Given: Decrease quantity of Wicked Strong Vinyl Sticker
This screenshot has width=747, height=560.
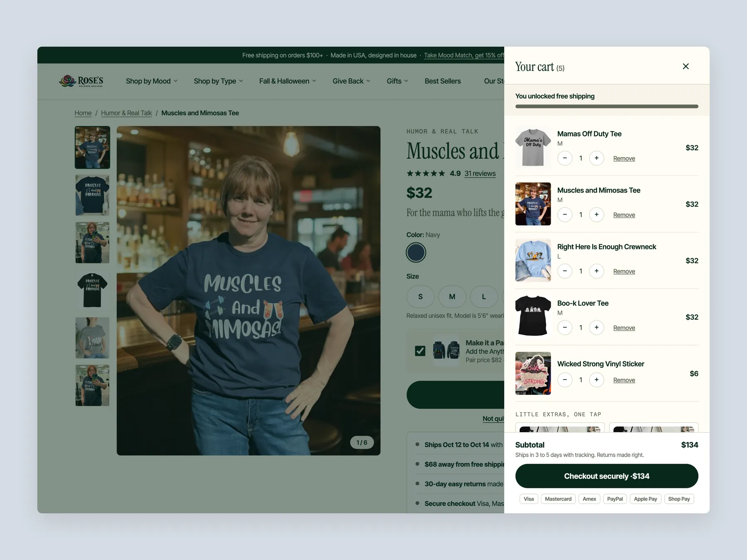Looking at the screenshot, I should [565, 380].
